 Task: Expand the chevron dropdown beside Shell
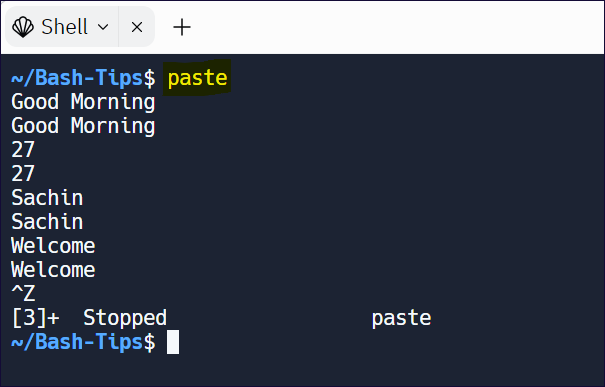coord(103,27)
